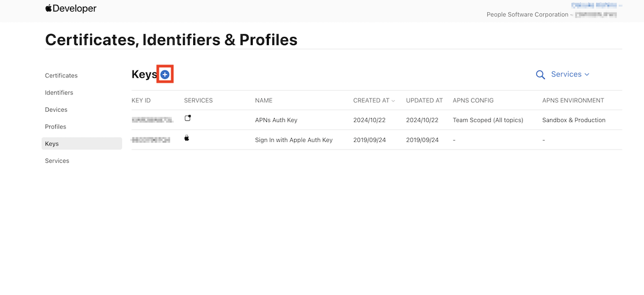
Task: Click the Apple icon in second key row
Action: (187, 138)
